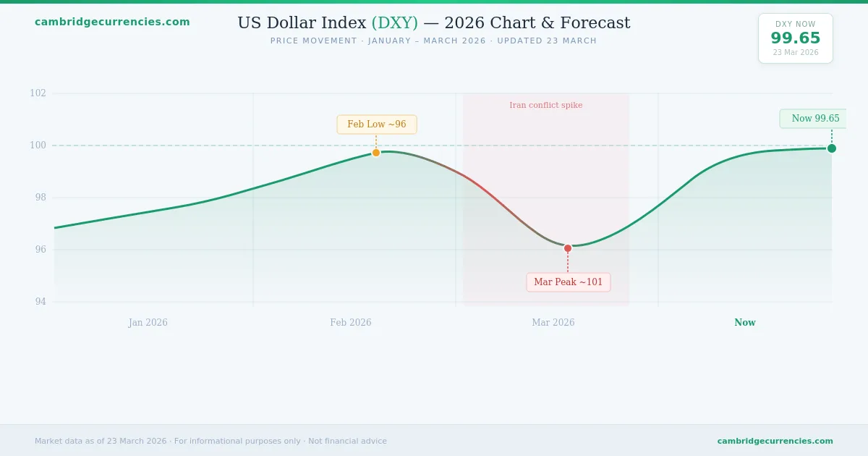This screenshot has height=456, width=868.
Task: Click the Mar 2026 axis label
Action: point(553,323)
